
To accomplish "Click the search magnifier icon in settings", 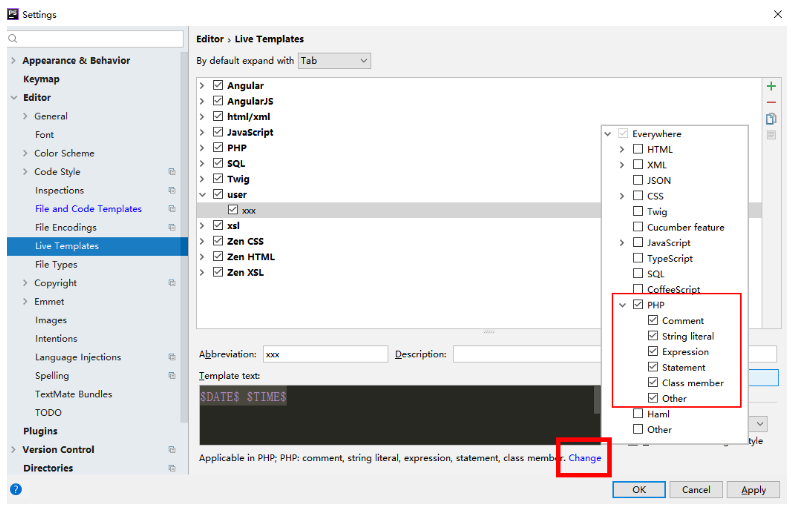I will tap(13, 38).
